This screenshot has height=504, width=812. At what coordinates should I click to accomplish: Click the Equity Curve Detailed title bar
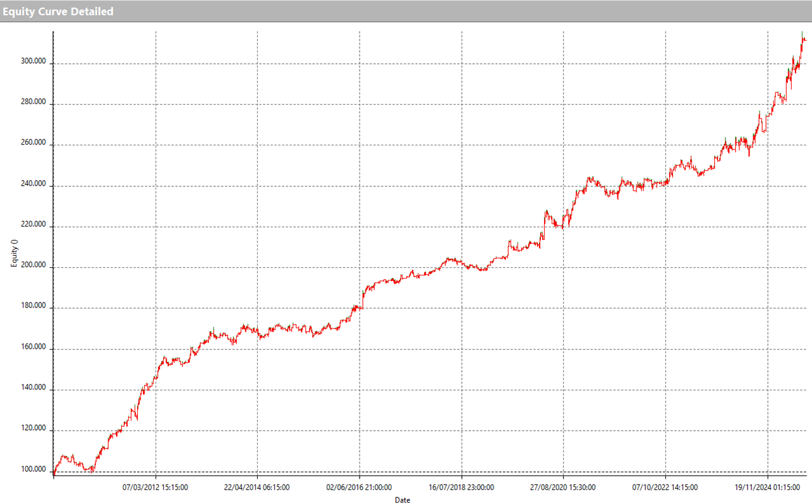tap(58, 11)
